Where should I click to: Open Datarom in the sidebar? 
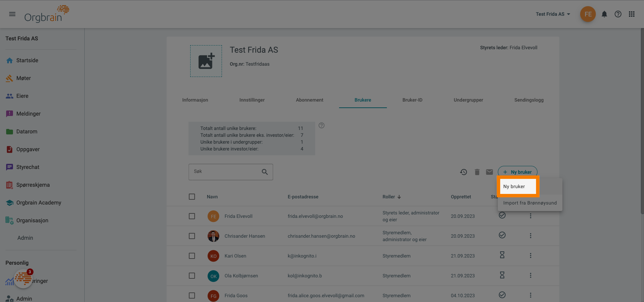click(x=27, y=131)
